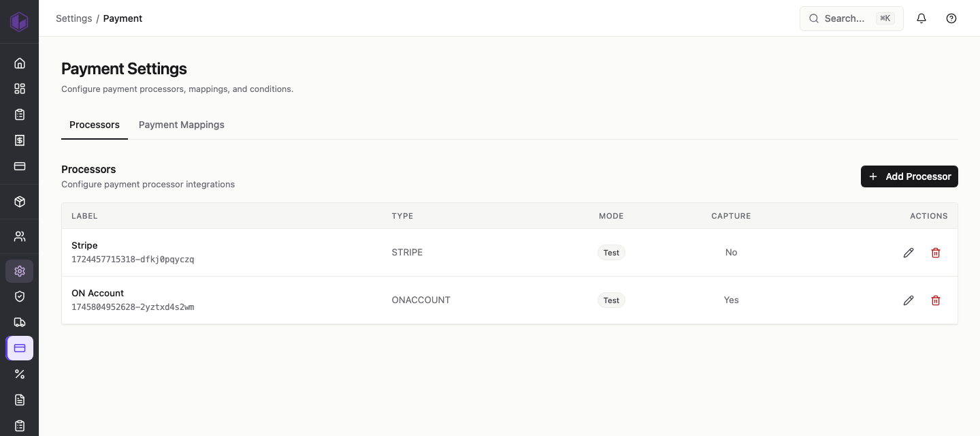Edit the ON Account processor via its pencil icon
The height and width of the screenshot is (436, 980).
909,300
